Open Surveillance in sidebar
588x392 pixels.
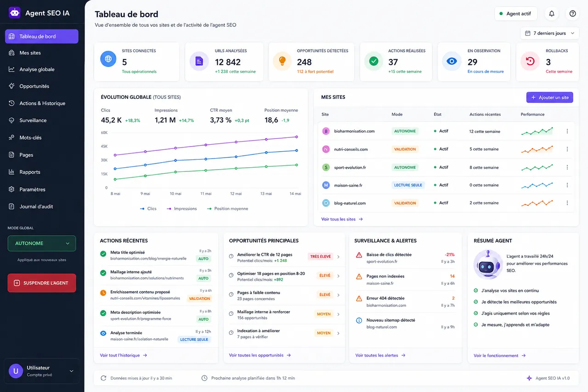(x=42, y=120)
